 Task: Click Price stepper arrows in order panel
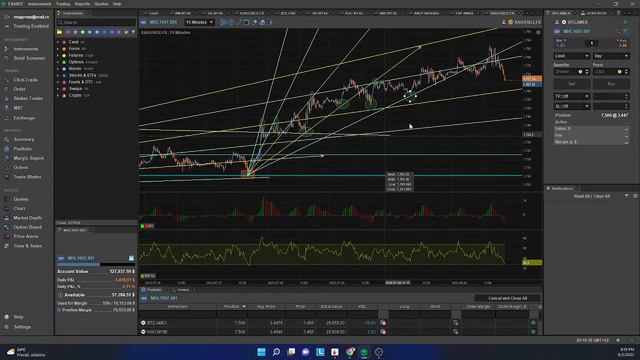[x=627, y=72]
